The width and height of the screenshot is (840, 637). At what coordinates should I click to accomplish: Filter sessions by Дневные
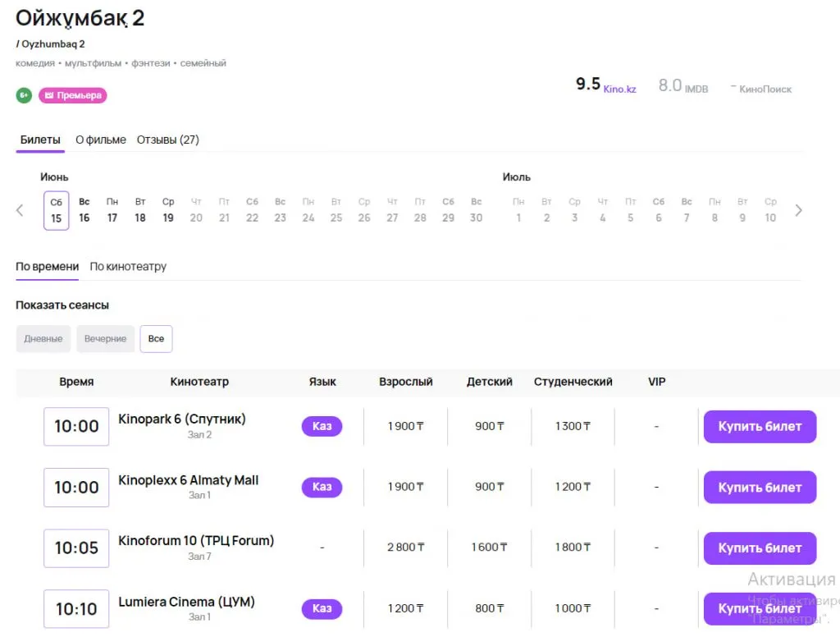(x=43, y=339)
